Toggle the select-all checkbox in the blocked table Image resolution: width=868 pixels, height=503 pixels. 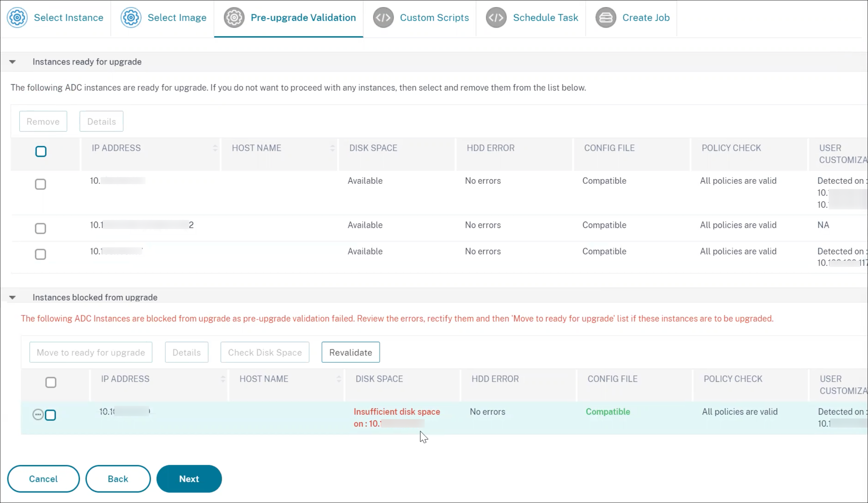(x=51, y=382)
